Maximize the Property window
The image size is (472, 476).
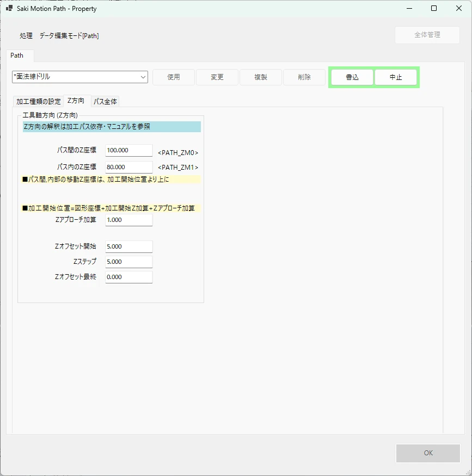[x=434, y=9]
